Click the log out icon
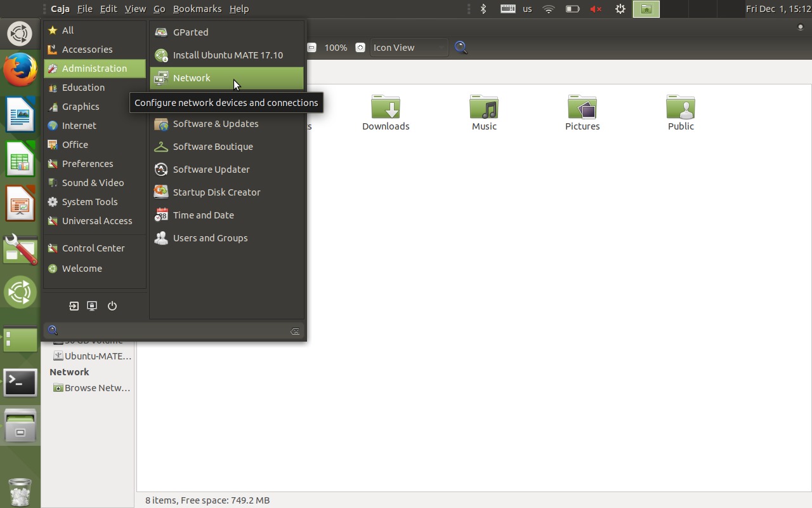The image size is (812, 508). coord(74,306)
